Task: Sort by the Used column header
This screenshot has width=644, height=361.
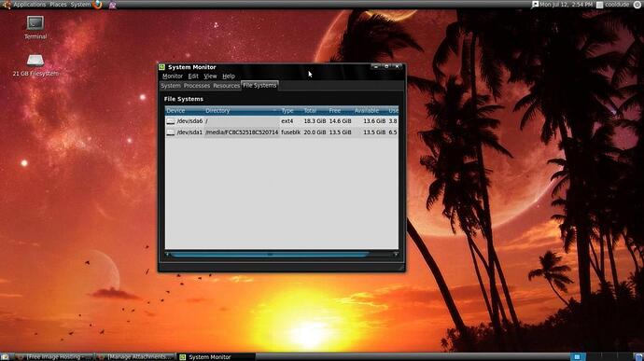Action: 393,111
